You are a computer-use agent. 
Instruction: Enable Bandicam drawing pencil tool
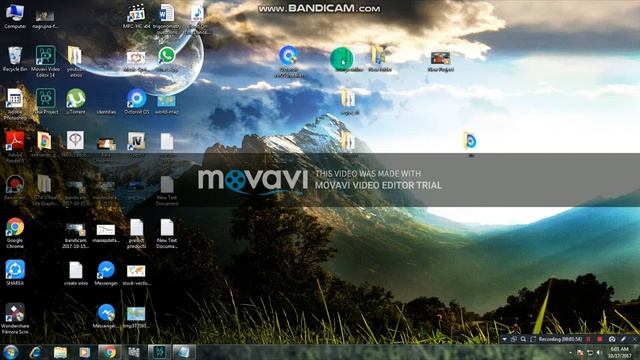pos(623,339)
